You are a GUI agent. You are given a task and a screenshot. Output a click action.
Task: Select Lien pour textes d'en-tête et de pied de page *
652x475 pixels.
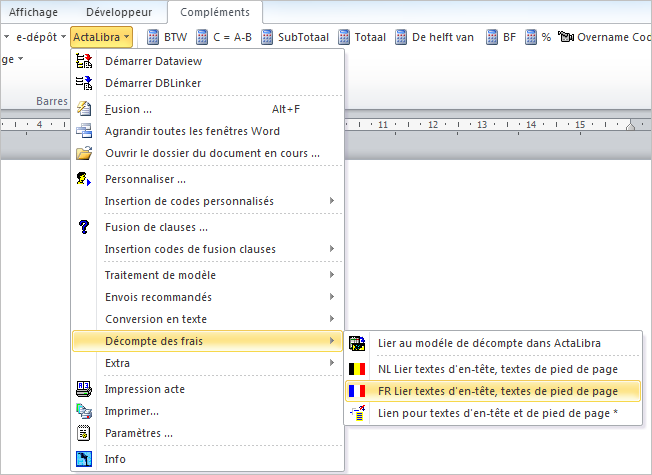(493, 413)
